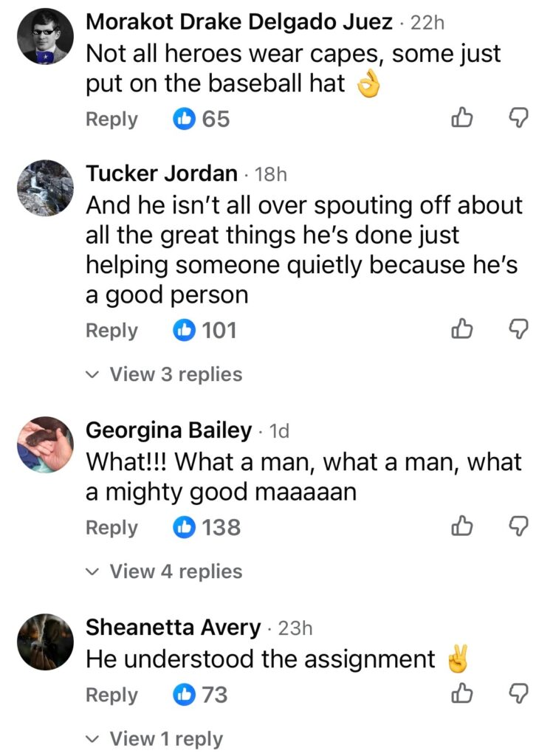553x756 pixels.
Task: Like Sheanetta Avery's comment
Action: coord(461,695)
